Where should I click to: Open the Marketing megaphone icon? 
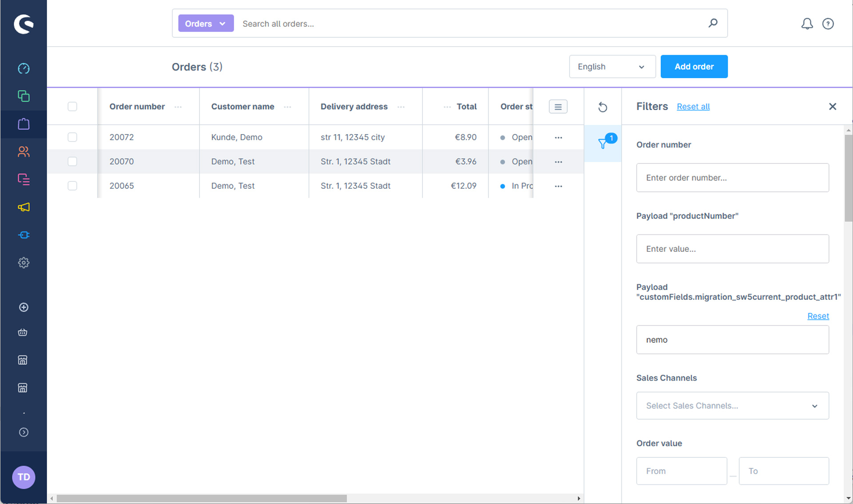click(x=24, y=207)
